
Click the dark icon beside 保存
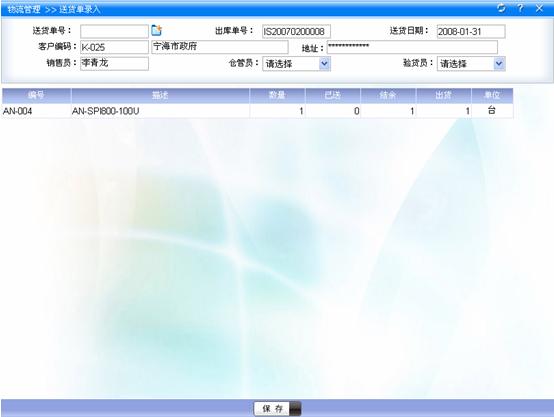tap(295, 409)
